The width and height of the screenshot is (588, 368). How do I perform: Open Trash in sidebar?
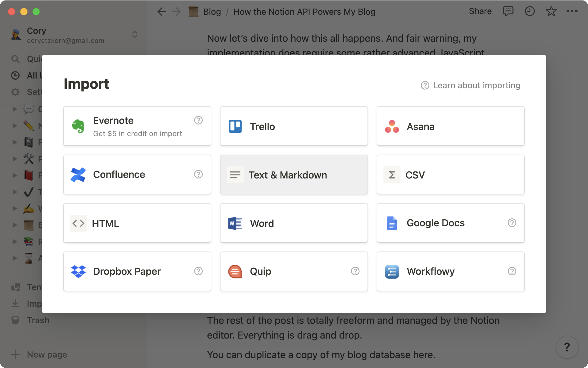point(30,320)
